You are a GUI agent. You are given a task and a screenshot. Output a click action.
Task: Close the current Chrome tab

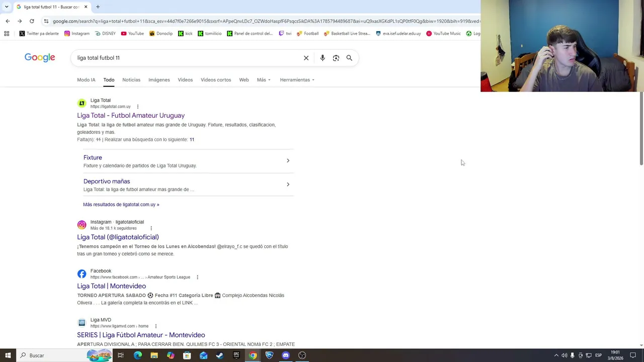[x=86, y=7]
